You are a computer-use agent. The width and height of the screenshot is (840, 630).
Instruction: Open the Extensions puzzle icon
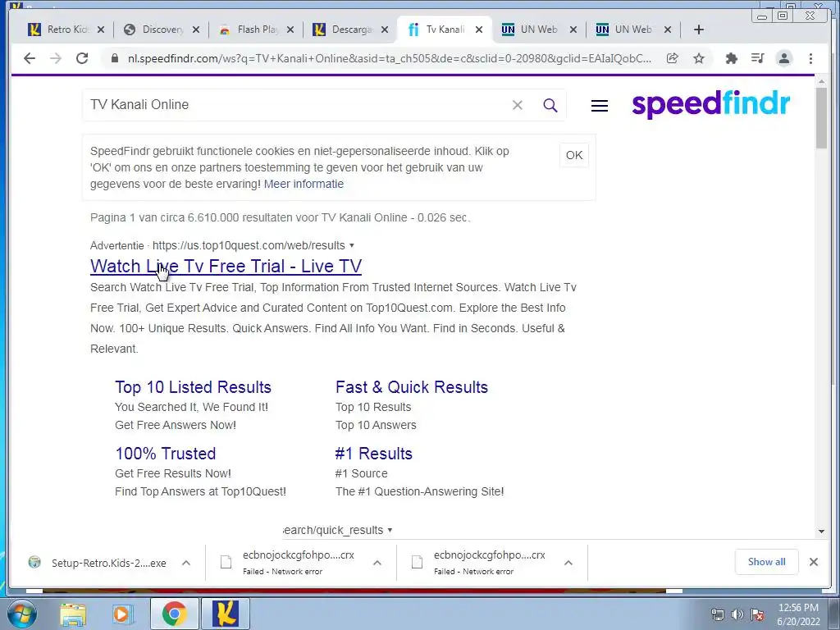tap(731, 58)
